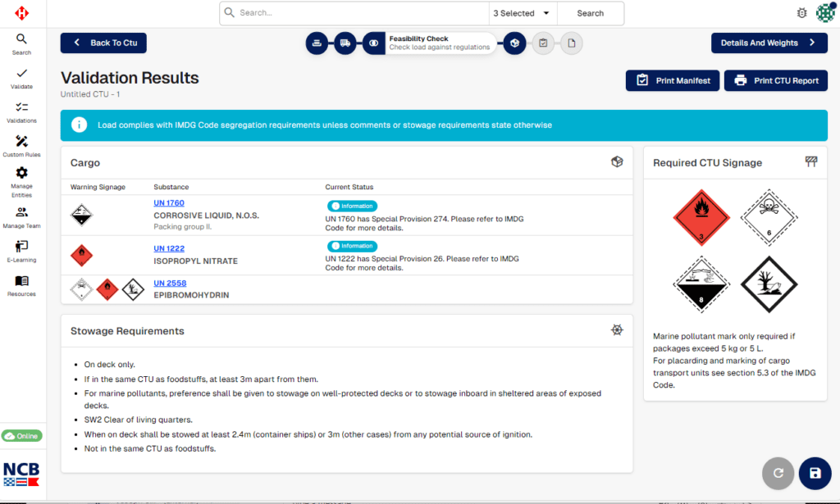Click the bug report icon

pyautogui.click(x=801, y=13)
